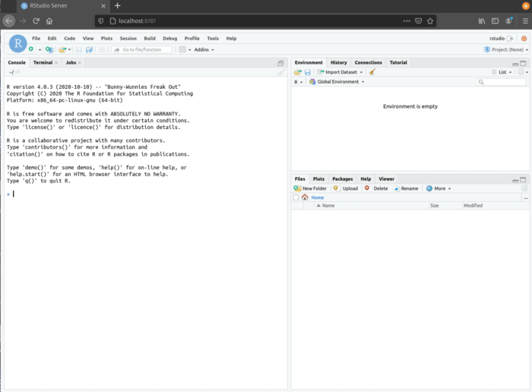Sort files by Name column
Image resolution: width=532 pixels, height=392 pixels.
point(372,205)
